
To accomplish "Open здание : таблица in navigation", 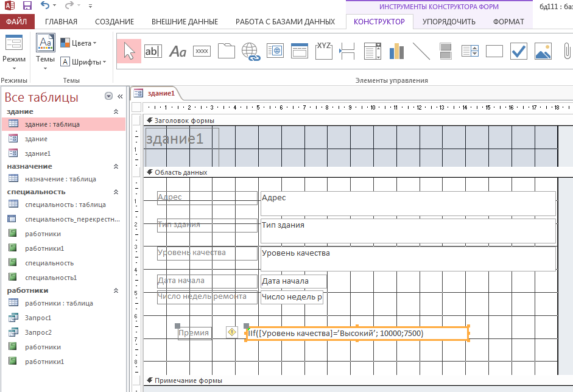I will coord(63,124).
